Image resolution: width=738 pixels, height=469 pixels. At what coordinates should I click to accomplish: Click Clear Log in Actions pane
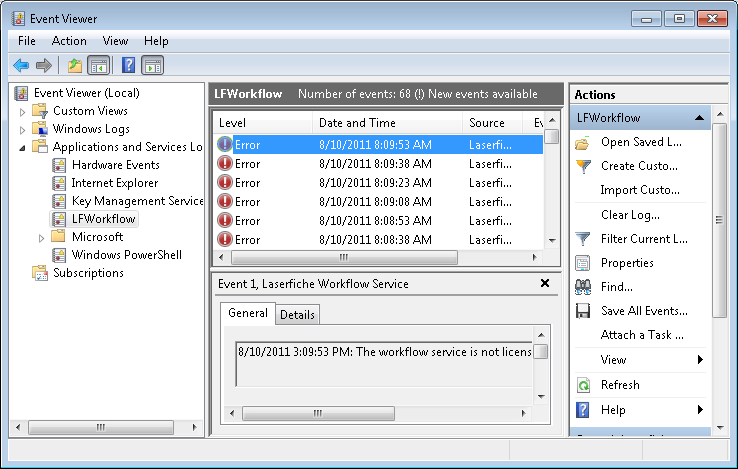click(630, 215)
